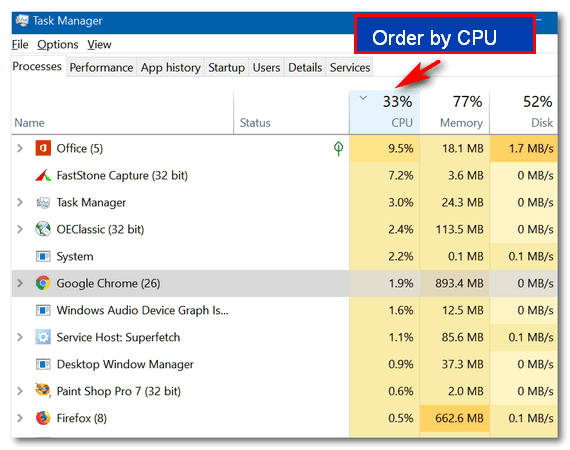Click the Task Manager process icon
This screenshot has height=450, width=570.
pyautogui.click(x=43, y=202)
